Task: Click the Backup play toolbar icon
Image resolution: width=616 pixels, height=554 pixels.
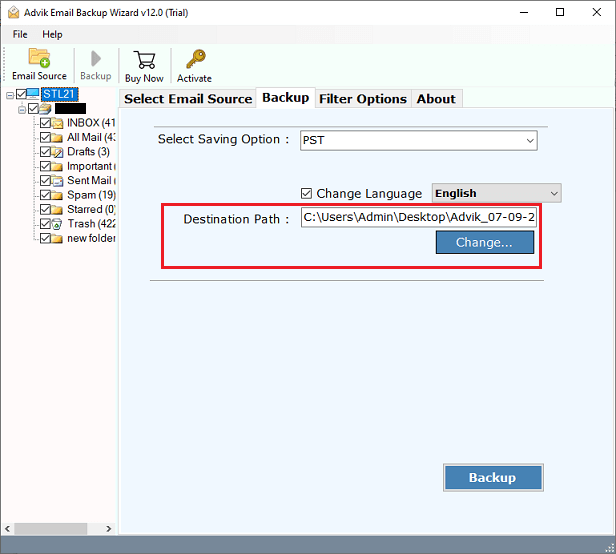Action: (95, 59)
